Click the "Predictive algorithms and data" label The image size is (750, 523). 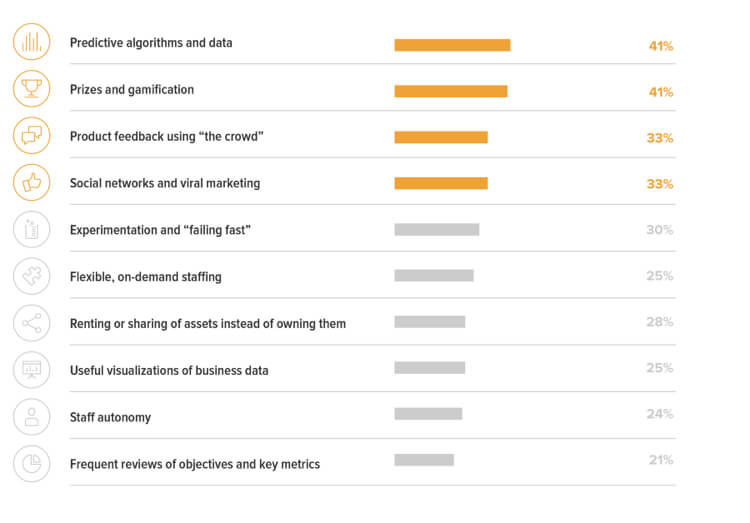click(151, 43)
